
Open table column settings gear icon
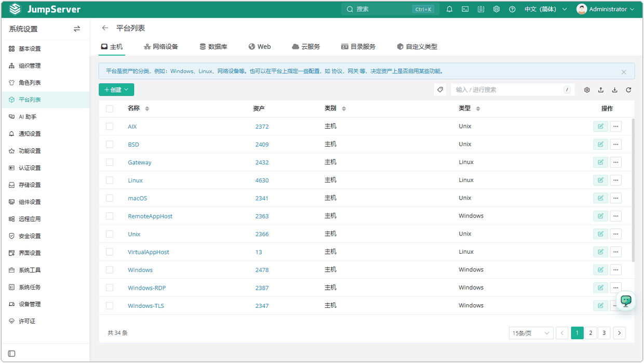pos(587,90)
